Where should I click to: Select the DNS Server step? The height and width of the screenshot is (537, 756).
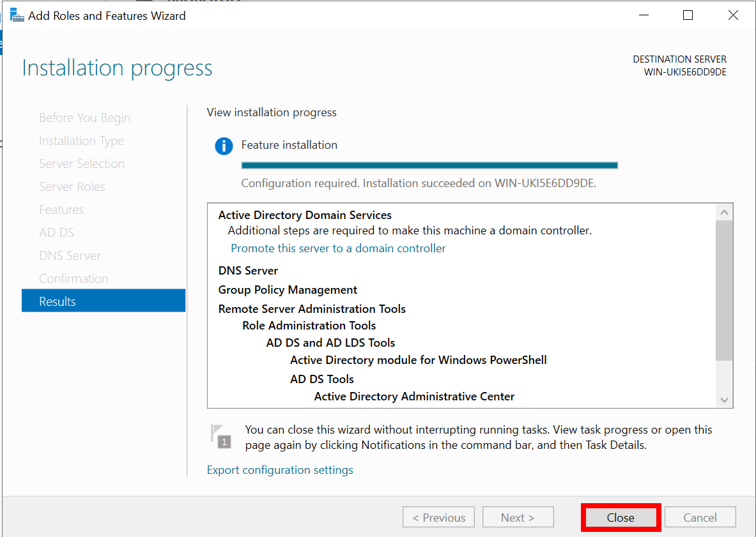click(x=70, y=256)
